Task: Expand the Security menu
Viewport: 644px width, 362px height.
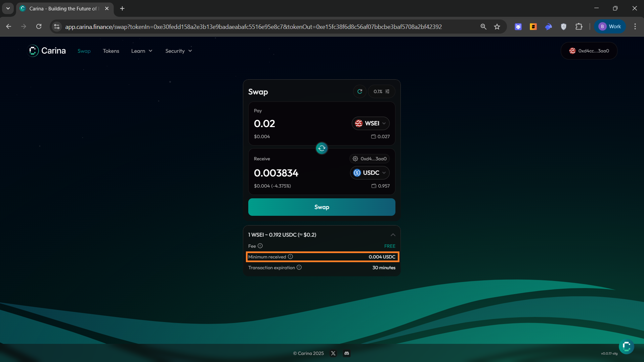Action: [x=178, y=51]
